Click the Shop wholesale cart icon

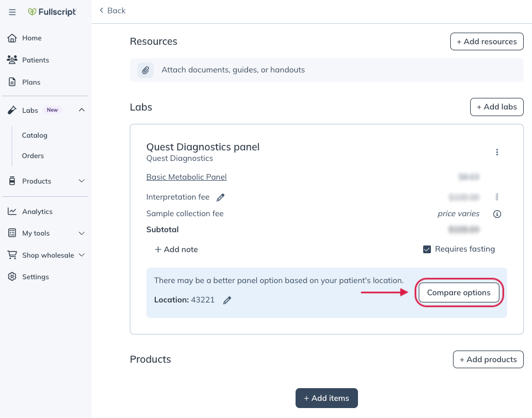click(12, 255)
